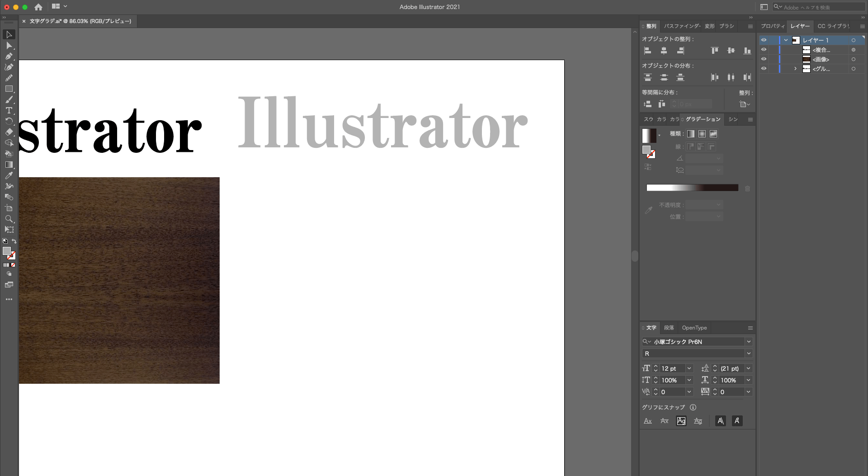868x476 pixels.
Task: Open font style dropdown showing R
Action: click(x=749, y=353)
